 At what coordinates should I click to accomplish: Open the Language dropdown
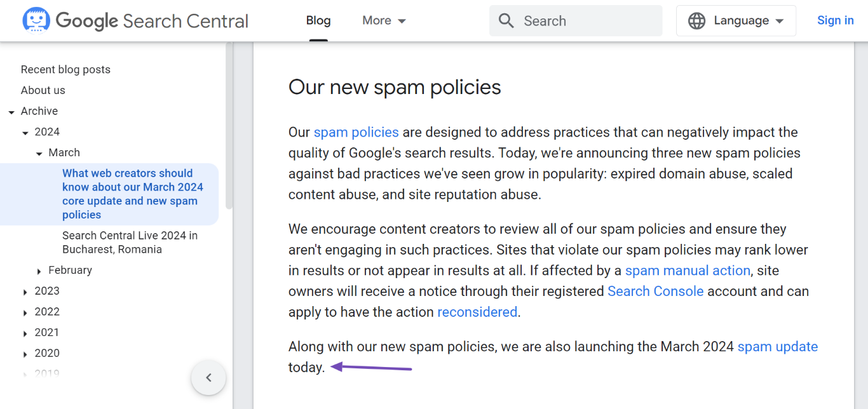tap(736, 21)
